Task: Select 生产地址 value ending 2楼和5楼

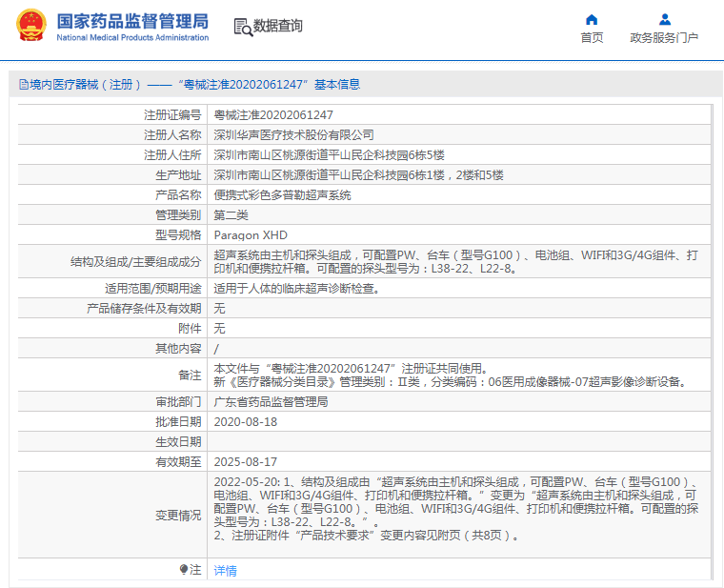Action: (358, 175)
